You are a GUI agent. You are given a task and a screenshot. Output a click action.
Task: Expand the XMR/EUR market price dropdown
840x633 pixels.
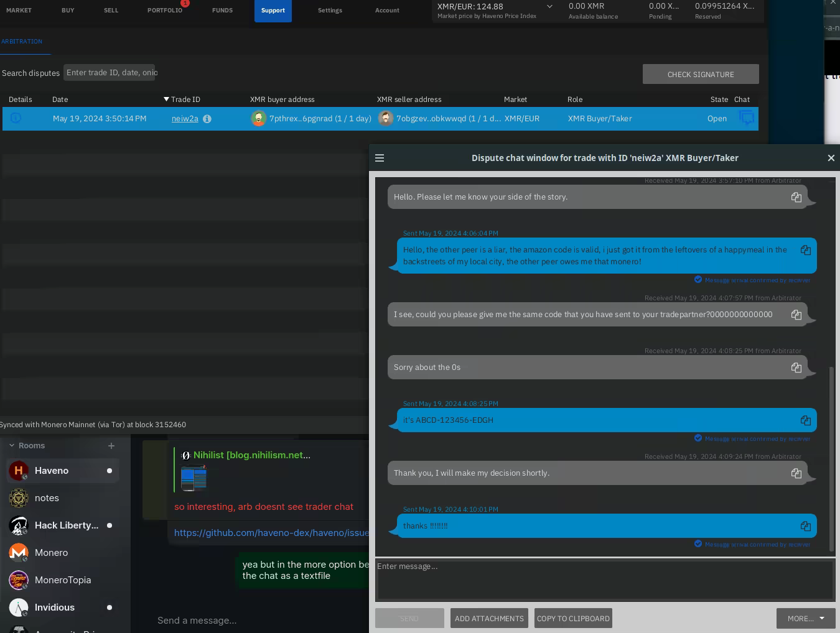549,7
